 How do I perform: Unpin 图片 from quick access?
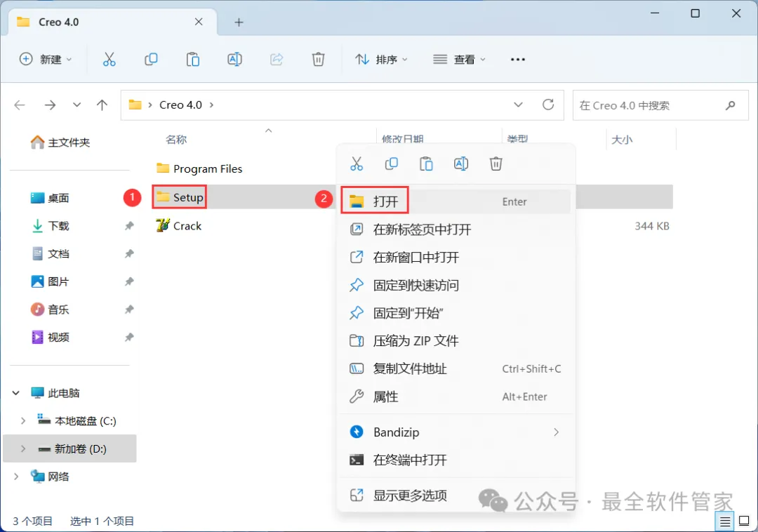129,281
